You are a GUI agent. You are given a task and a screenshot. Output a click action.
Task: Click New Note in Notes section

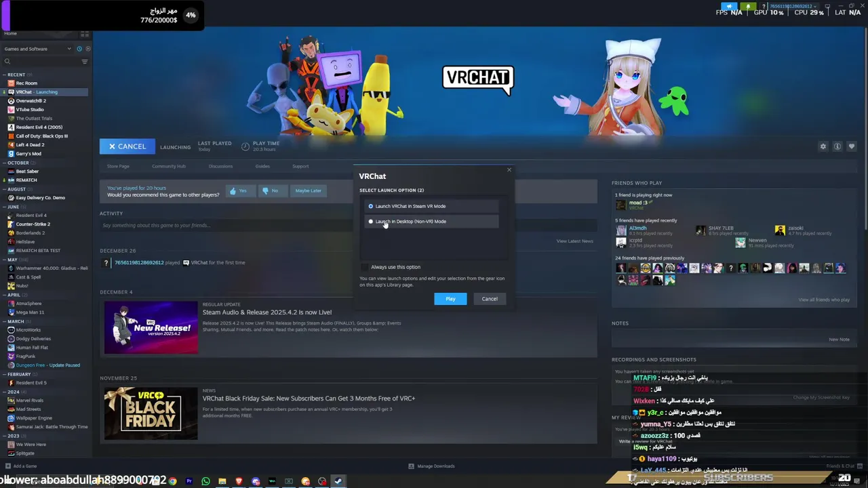pos(839,340)
